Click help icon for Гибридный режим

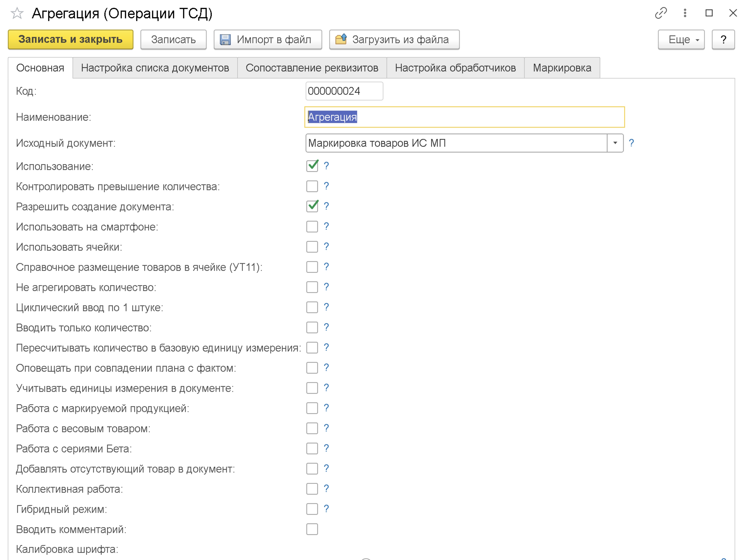coord(326,509)
